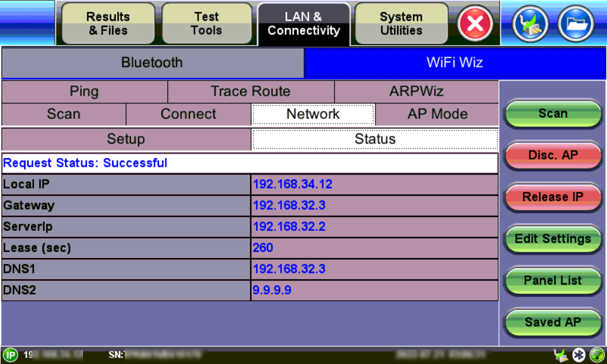Click the Disc. AP button
The width and height of the screenshot is (607, 364).
553,155
